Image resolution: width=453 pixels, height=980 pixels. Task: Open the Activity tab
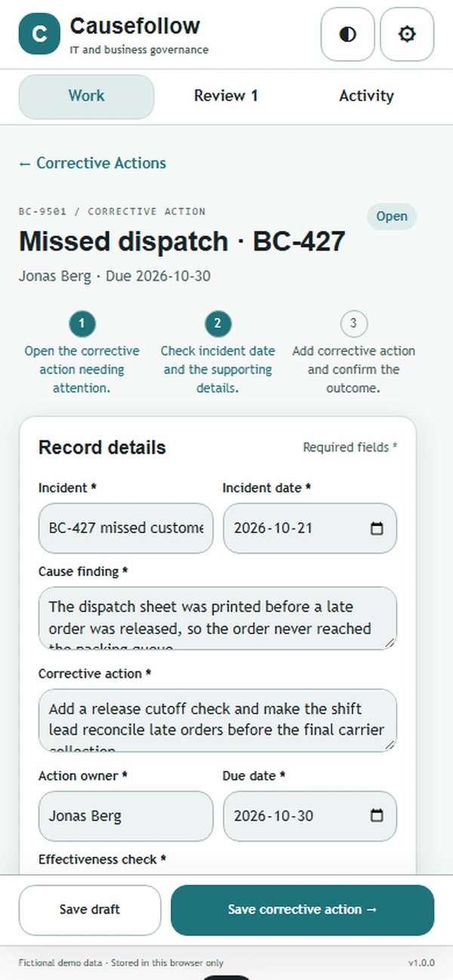coord(366,97)
